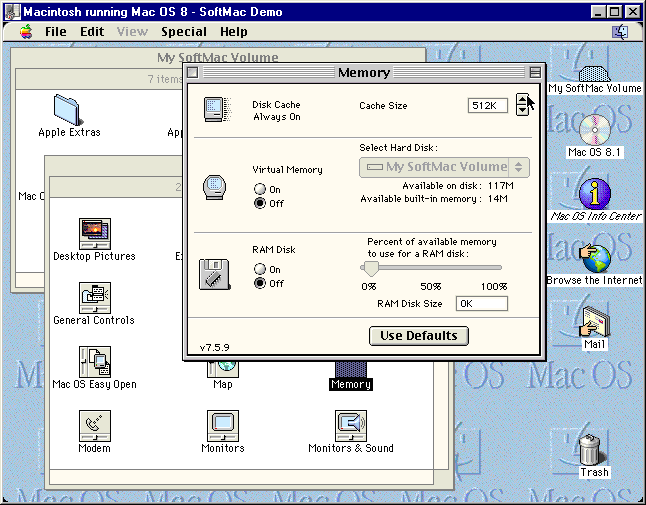Image resolution: width=646 pixels, height=505 pixels.
Task: Select the Map control panel icon
Action: (x=223, y=368)
